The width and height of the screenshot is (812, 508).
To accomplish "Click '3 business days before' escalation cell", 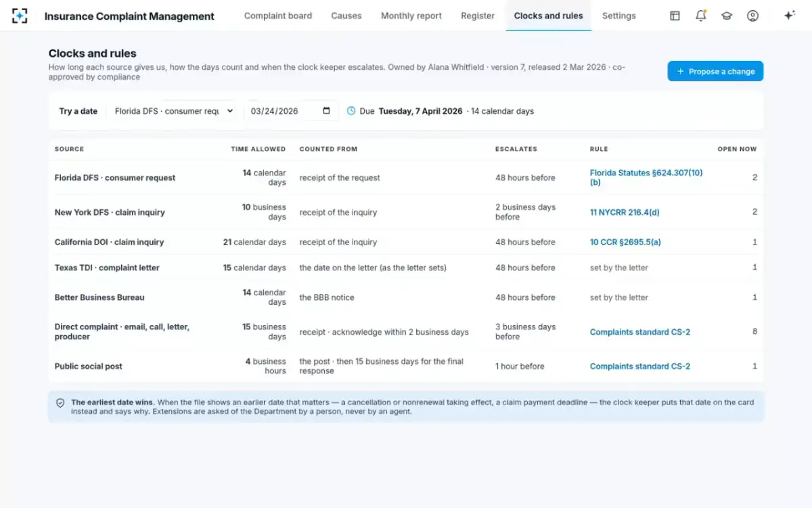I will tap(525, 332).
